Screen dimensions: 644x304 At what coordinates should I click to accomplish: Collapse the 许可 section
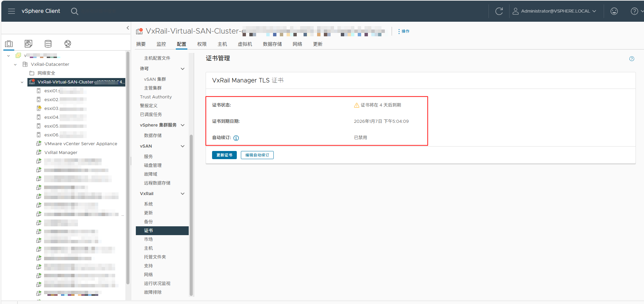[x=183, y=69]
